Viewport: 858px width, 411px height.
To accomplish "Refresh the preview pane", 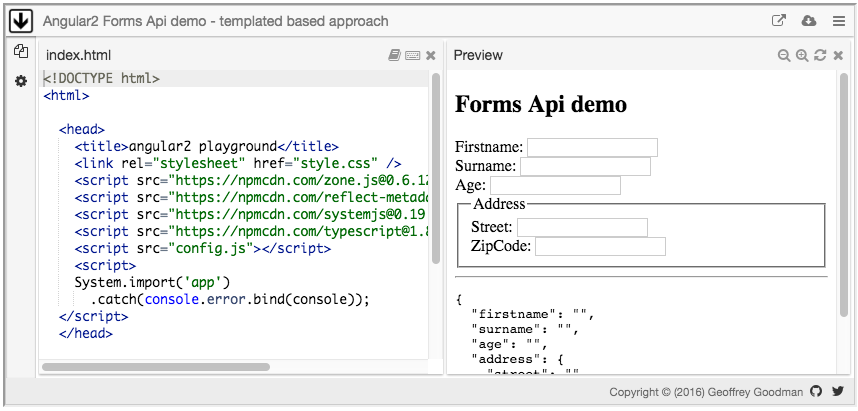I will tap(820, 56).
